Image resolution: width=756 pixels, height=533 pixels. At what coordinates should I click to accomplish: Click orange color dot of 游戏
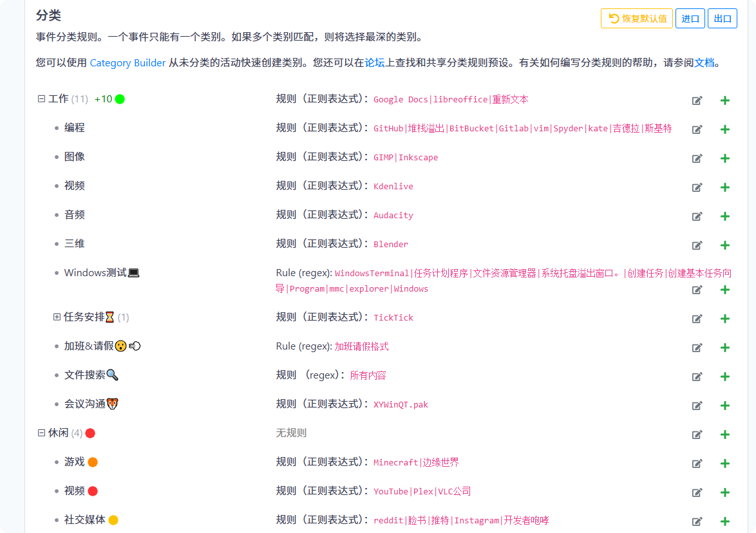click(x=93, y=462)
